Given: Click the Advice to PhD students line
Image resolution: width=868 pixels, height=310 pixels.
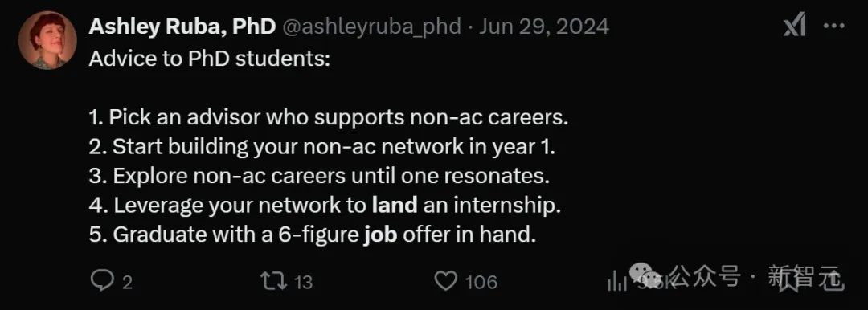Looking at the screenshot, I should (209, 59).
